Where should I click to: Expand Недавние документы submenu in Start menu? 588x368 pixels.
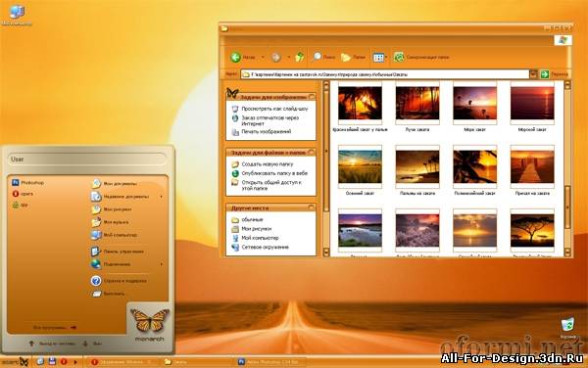click(162, 197)
